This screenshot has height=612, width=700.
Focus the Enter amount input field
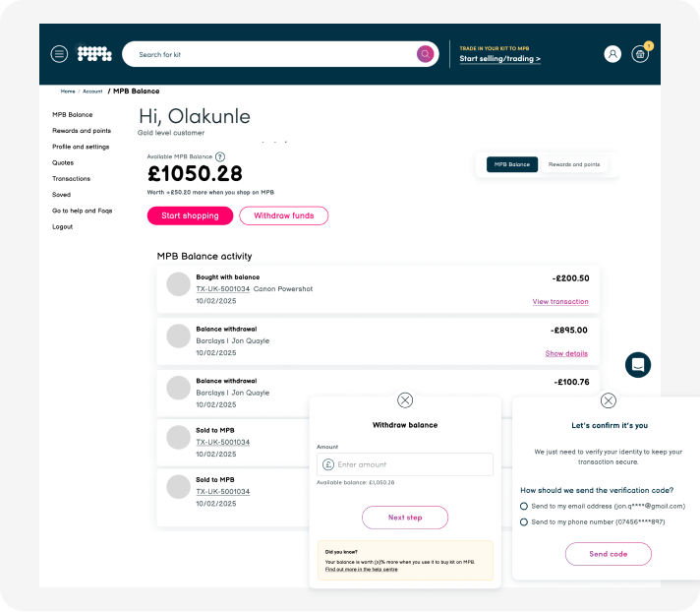tap(405, 464)
